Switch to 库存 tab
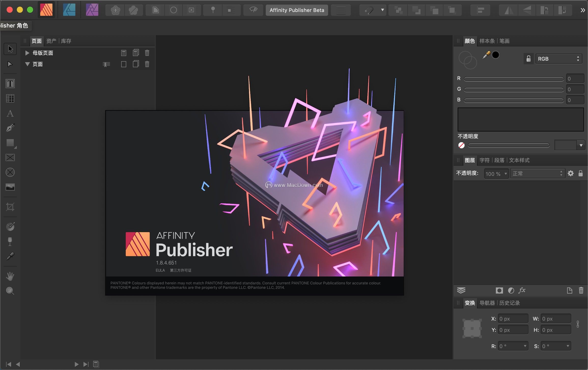The image size is (588, 370). click(66, 41)
